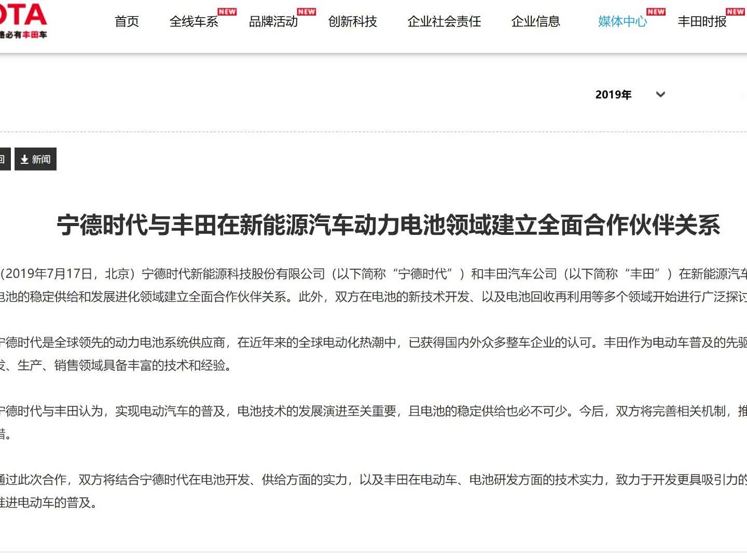Click the NEW badge above 全线车系
The width and height of the screenshot is (747, 560).
227,11
